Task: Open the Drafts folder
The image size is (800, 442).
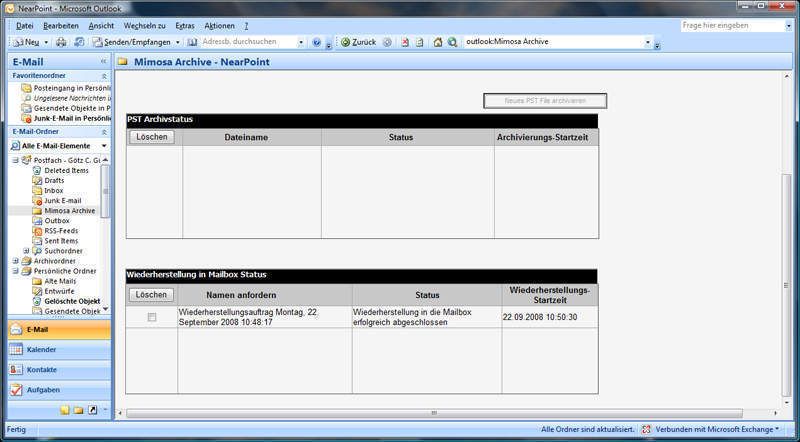Action: click(x=54, y=181)
